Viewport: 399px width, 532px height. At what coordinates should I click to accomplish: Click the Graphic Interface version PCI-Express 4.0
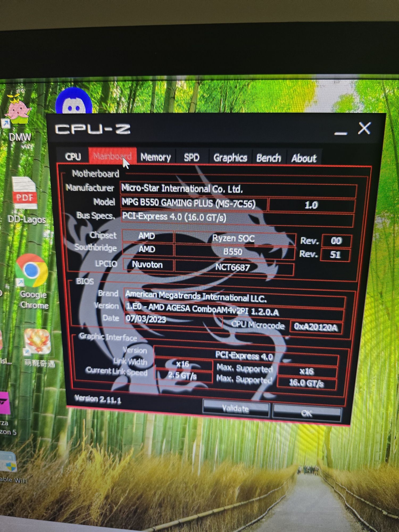(x=246, y=356)
